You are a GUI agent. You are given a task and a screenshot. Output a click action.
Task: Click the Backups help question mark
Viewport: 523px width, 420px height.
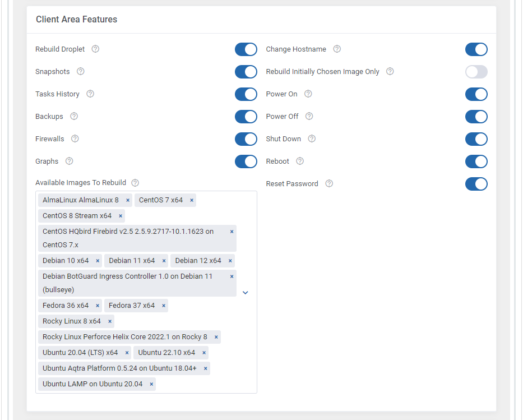pos(74,116)
